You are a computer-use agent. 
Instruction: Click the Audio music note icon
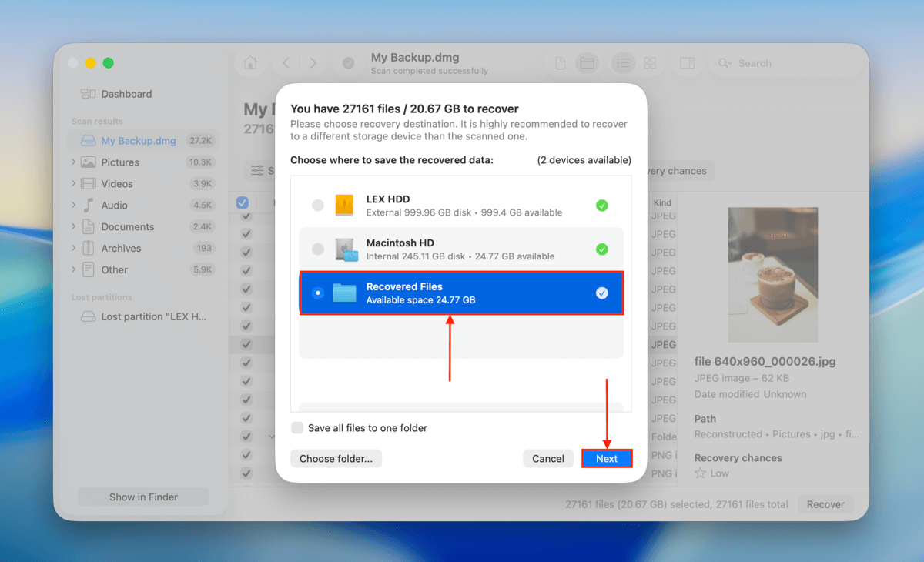pyautogui.click(x=89, y=206)
